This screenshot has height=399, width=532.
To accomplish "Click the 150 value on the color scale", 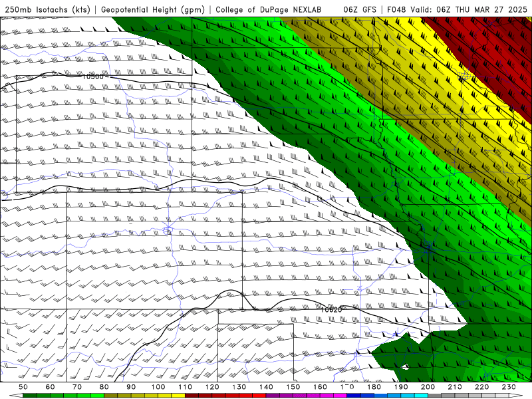I will point(293,387).
